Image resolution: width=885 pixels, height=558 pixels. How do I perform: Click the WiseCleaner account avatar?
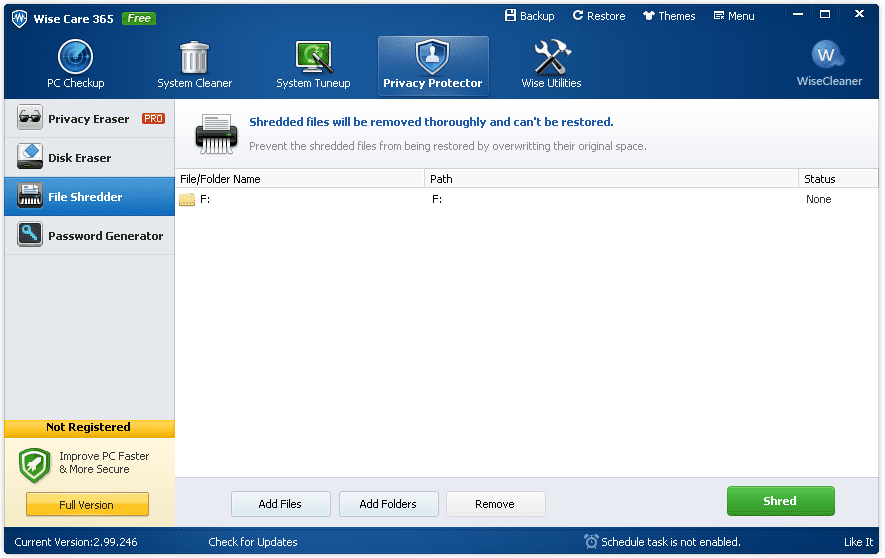pos(828,55)
